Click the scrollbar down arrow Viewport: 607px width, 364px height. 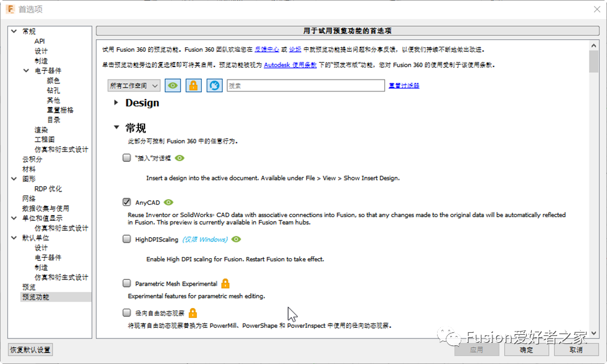coord(594,333)
